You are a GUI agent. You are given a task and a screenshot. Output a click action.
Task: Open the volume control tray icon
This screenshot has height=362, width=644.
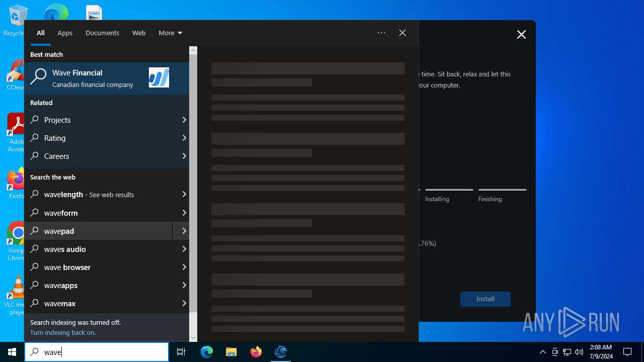click(579, 352)
